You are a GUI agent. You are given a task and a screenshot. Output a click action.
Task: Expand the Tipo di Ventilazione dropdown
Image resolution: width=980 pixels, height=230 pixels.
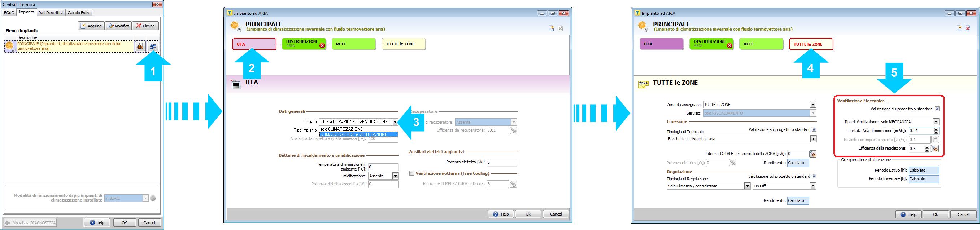[936, 121]
